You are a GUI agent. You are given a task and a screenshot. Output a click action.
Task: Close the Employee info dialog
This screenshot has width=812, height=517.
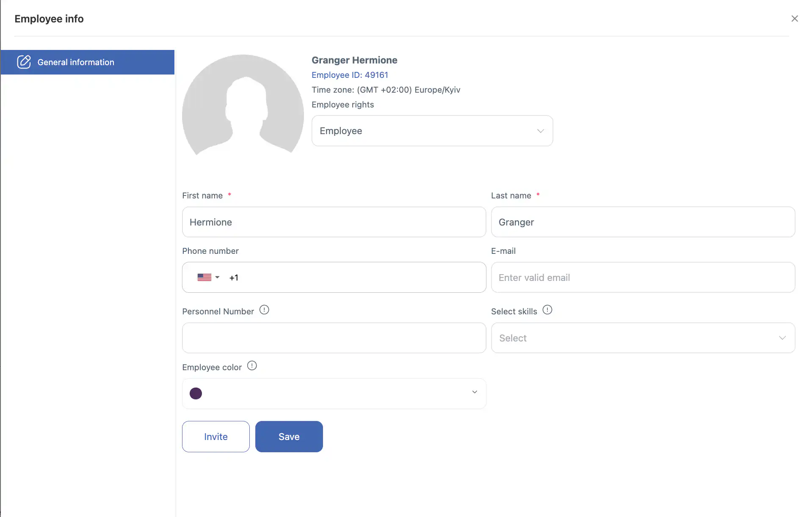click(x=795, y=19)
